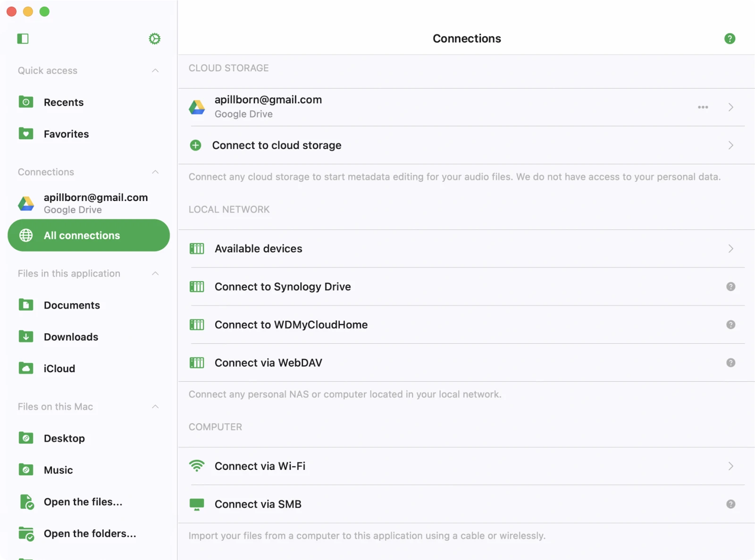This screenshot has height=560, width=755.
Task: Collapse the Files in this application section
Action: [155, 274]
